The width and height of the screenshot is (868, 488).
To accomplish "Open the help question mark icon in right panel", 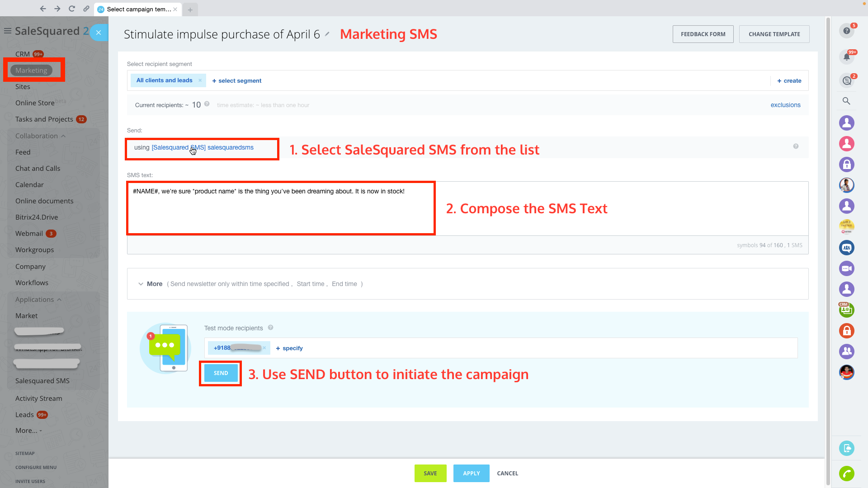I will (846, 31).
